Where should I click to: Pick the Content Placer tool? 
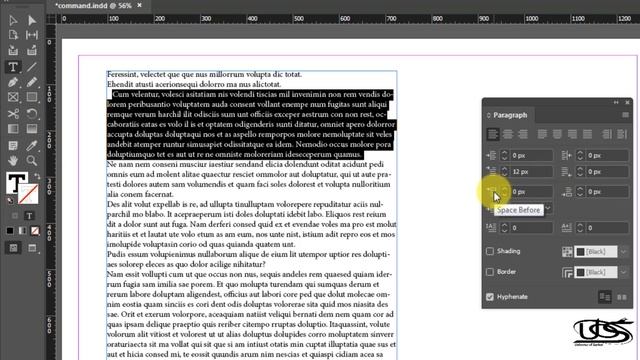click(31, 51)
